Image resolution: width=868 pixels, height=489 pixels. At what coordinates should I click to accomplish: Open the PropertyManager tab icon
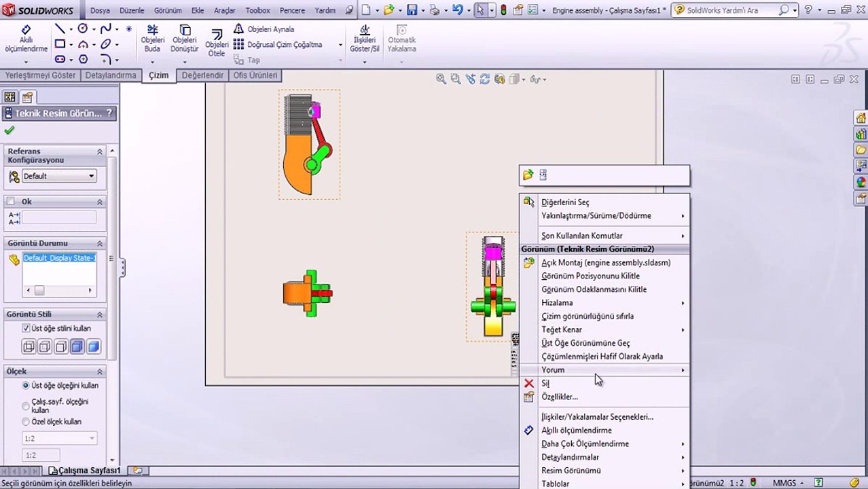[x=26, y=97]
